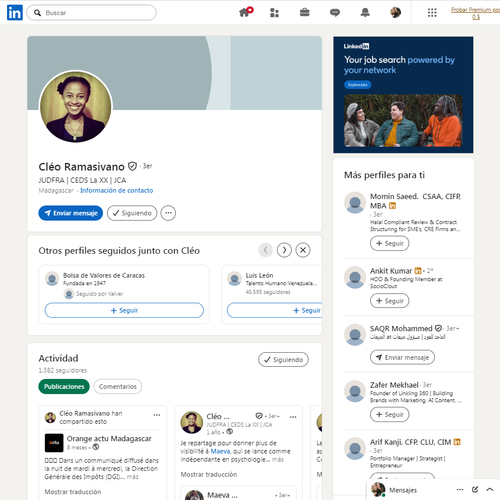
Task: Open Jobs briefcase icon
Action: 304,13
